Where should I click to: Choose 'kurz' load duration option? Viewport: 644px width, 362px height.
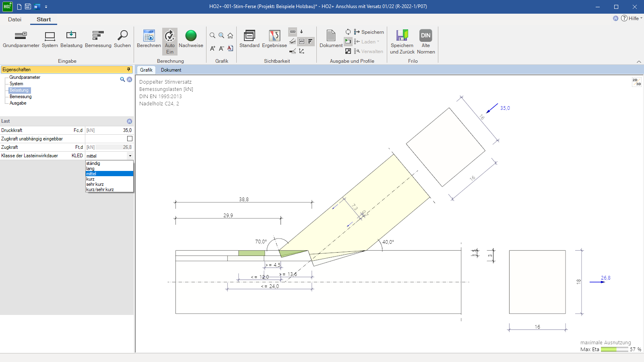point(109,179)
